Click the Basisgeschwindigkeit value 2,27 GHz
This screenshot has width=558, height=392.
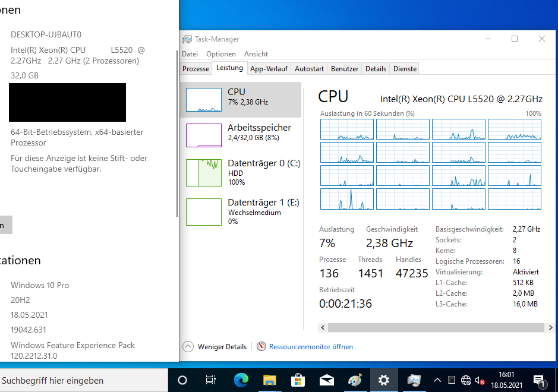coord(527,229)
